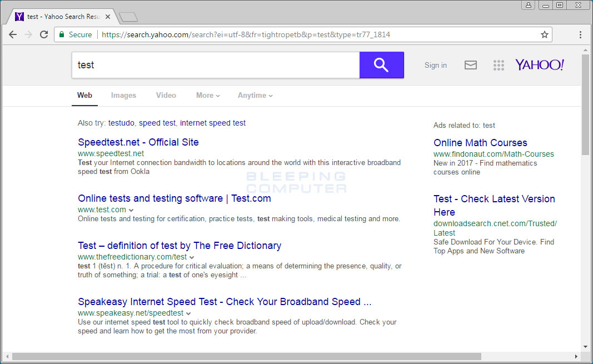This screenshot has height=364, width=593.
Task: Open a new browser tab
Action: (128, 17)
